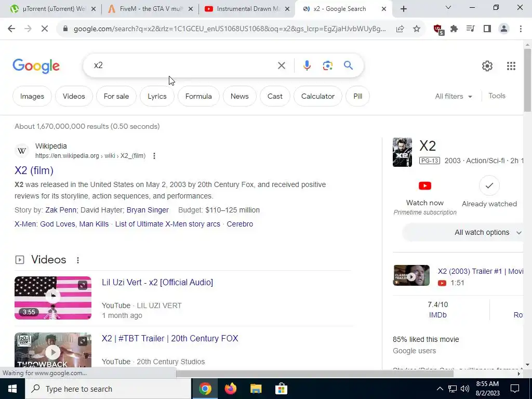Viewport: 532px width, 399px height.
Task: Open Bryan Singer link
Action: [x=148, y=210]
